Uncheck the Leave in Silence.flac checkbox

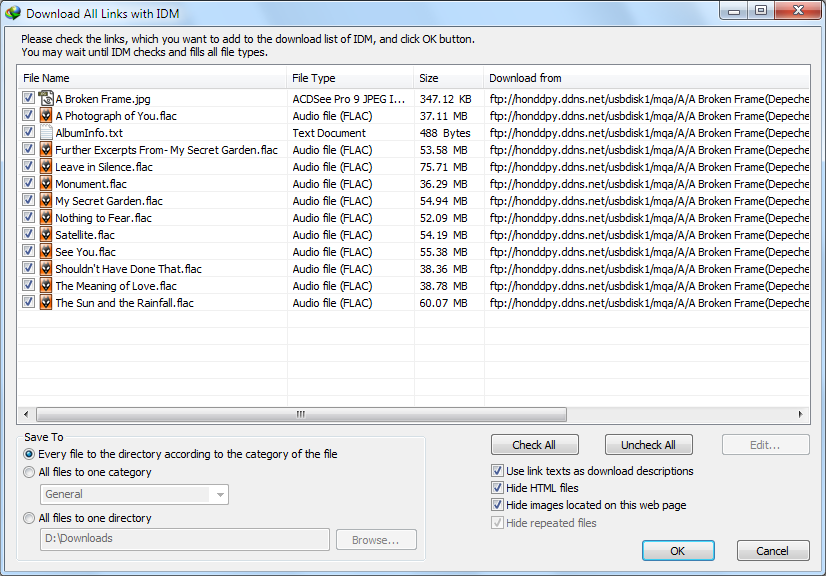28,165
